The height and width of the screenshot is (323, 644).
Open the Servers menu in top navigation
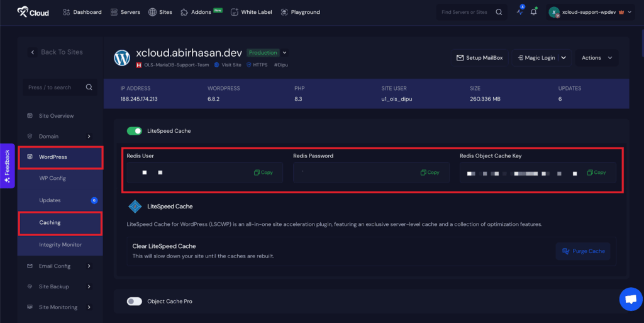point(125,12)
